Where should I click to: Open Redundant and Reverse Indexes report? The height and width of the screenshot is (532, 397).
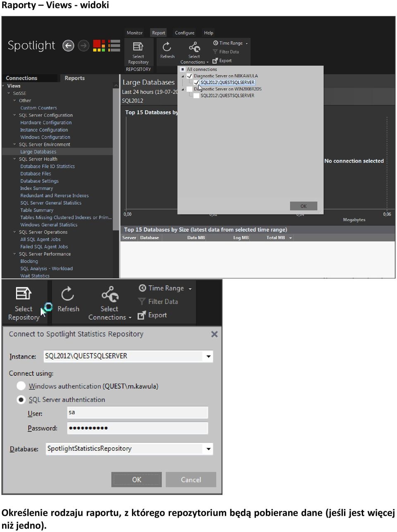[55, 196]
